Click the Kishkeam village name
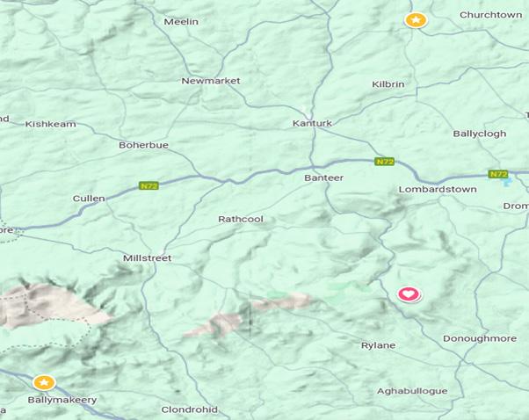This screenshot has width=529, height=420. [x=51, y=124]
